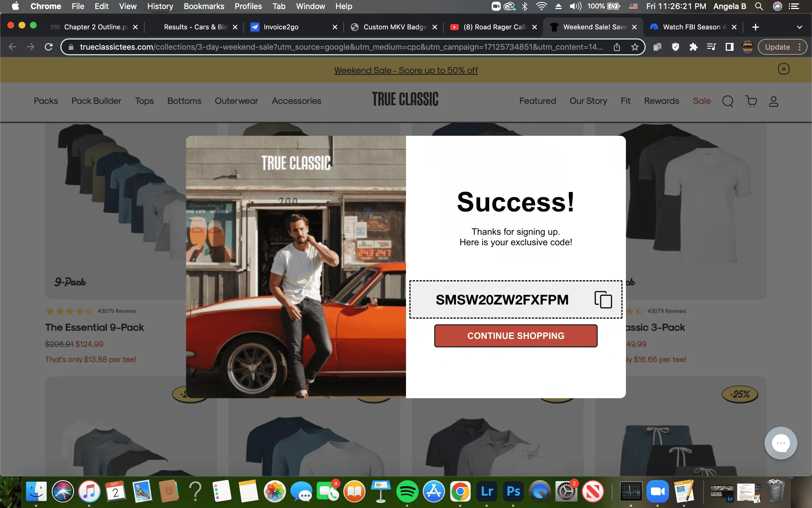Open the Rewards navigation link
This screenshot has width=812, height=508.
pyautogui.click(x=661, y=101)
